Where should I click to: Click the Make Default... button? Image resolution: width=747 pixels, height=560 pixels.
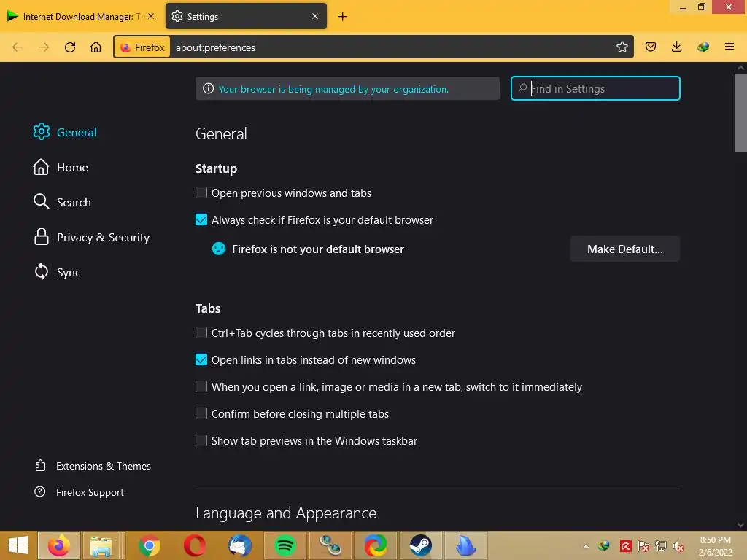(x=624, y=249)
